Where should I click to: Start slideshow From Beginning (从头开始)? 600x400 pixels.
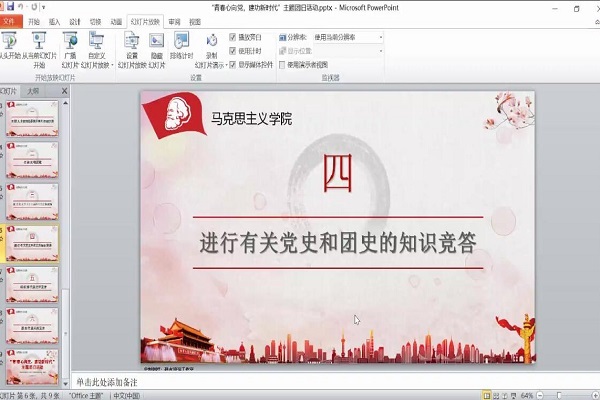pos(9,45)
